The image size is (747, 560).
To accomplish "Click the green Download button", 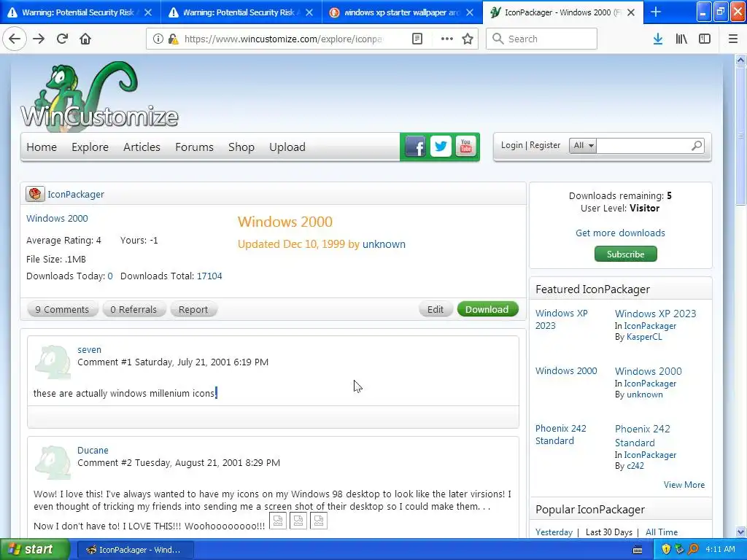I will click(x=487, y=309).
